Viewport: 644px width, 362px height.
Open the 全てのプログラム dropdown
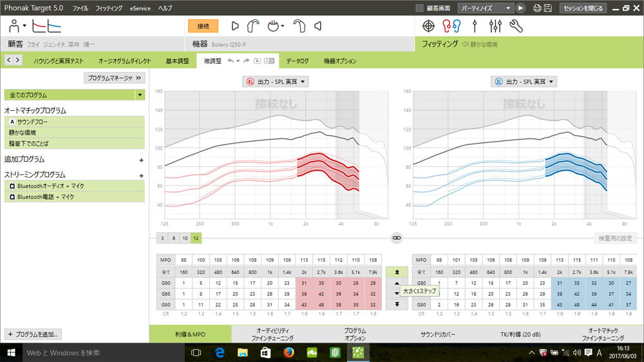(x=140, y=95)
